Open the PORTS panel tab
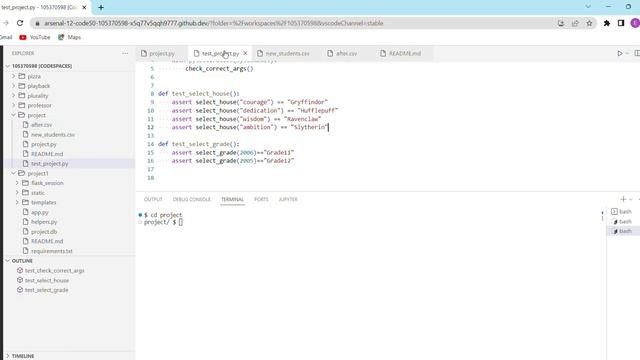Screen dimensions: 640x360 click(261, 199)
